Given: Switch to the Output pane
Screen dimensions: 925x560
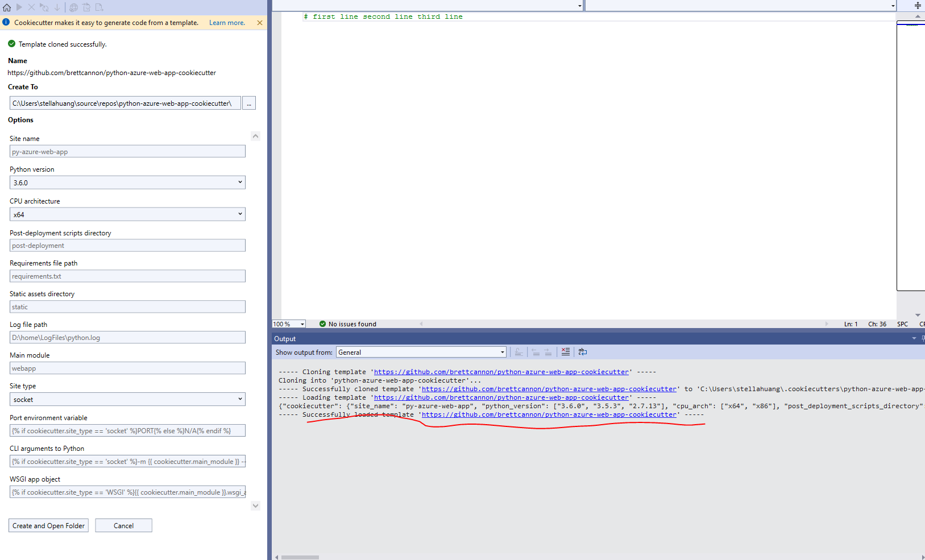Looking at the screenshot, I should [285, 338].
